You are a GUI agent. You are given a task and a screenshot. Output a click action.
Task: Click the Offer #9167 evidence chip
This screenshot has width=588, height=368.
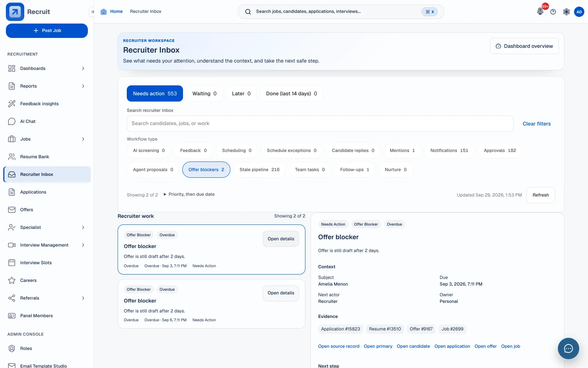pyautogui.click(x=421, y=329)
